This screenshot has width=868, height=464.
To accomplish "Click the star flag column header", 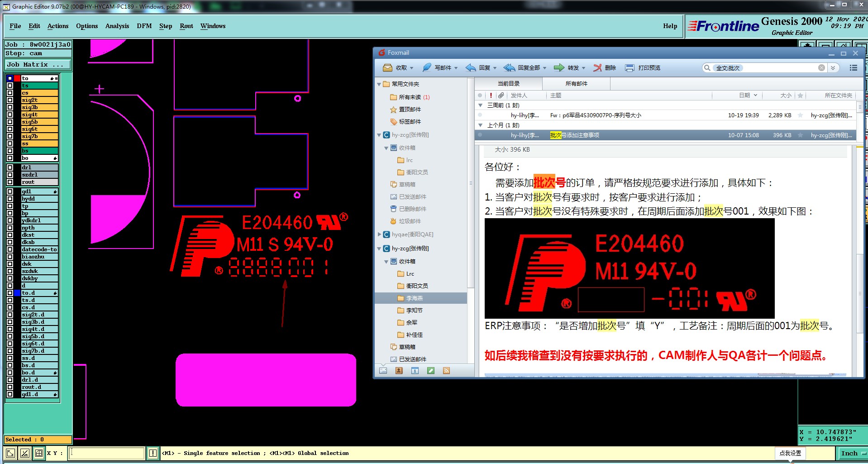I will tap(800, 96).
